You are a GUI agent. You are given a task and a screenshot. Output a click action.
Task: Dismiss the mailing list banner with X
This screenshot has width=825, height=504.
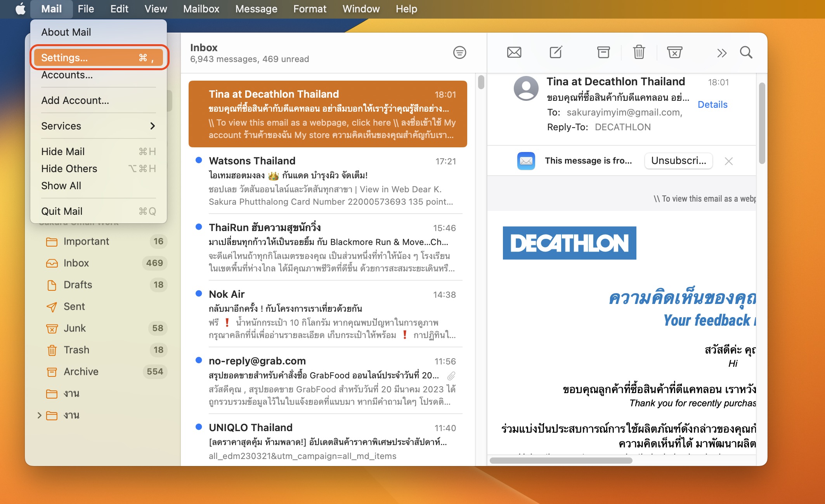point(728,161)
